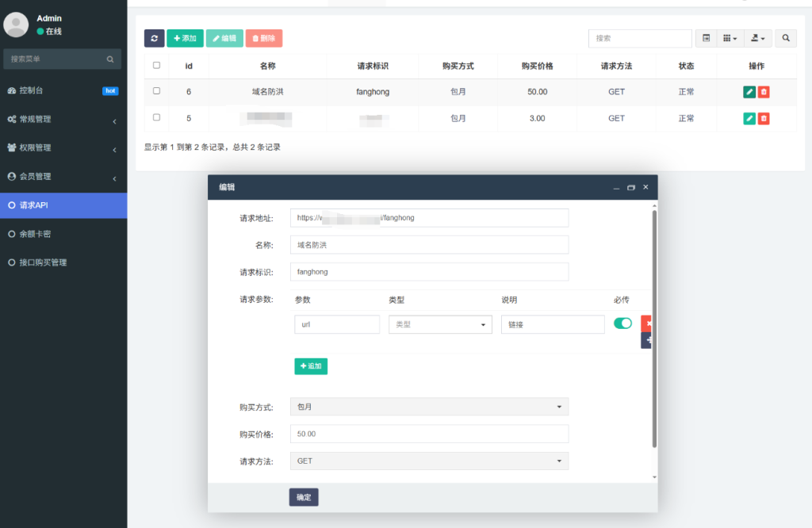Enable the checkbox for the fanghong row
This screenshot has width=812, height=528.
tap(156, 91)
